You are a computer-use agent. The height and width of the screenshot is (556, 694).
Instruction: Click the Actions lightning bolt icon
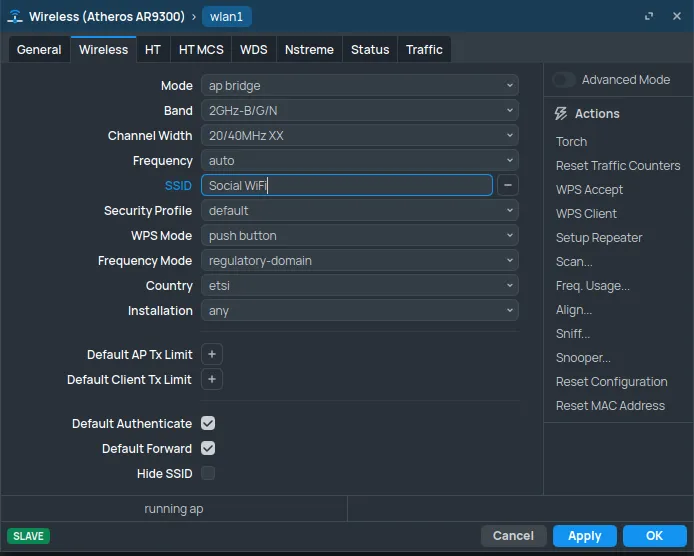click(x=561, y=114)
